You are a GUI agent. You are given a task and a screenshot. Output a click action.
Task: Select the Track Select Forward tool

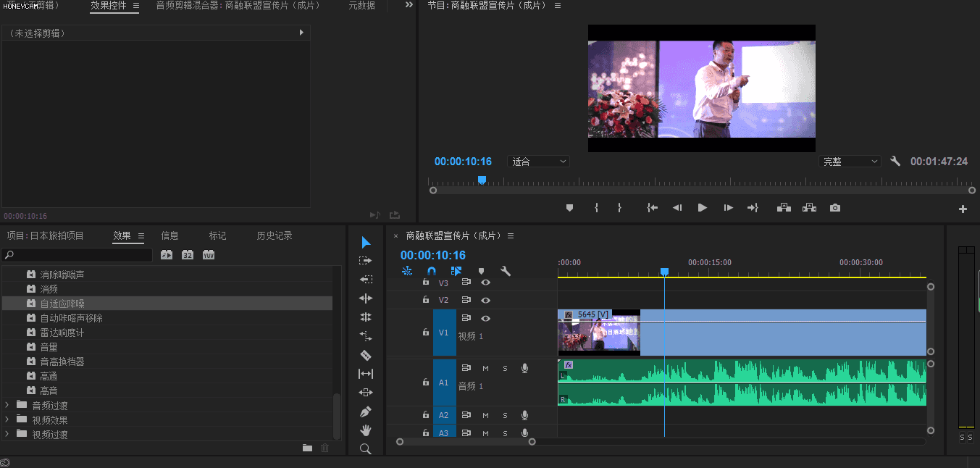366,261
